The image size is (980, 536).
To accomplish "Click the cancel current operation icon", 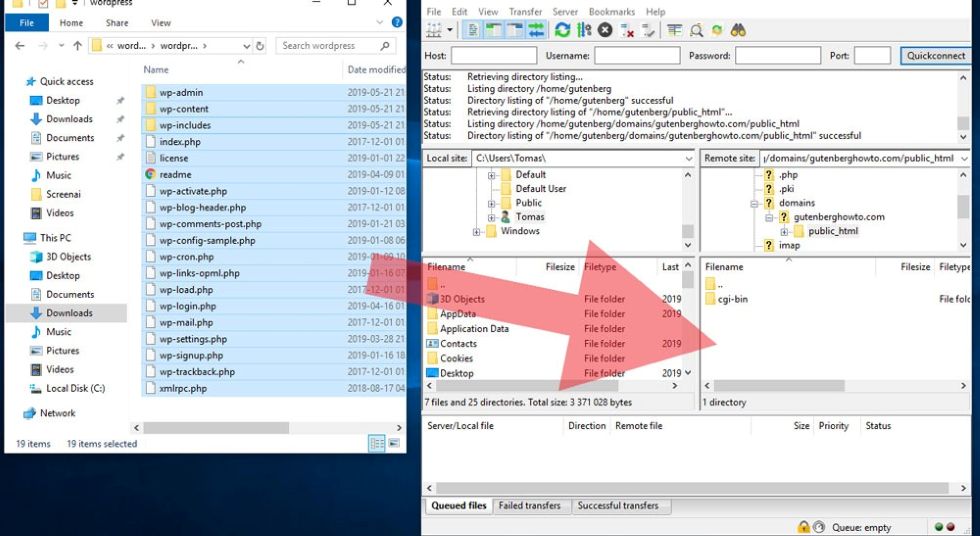I will point(604,30).
